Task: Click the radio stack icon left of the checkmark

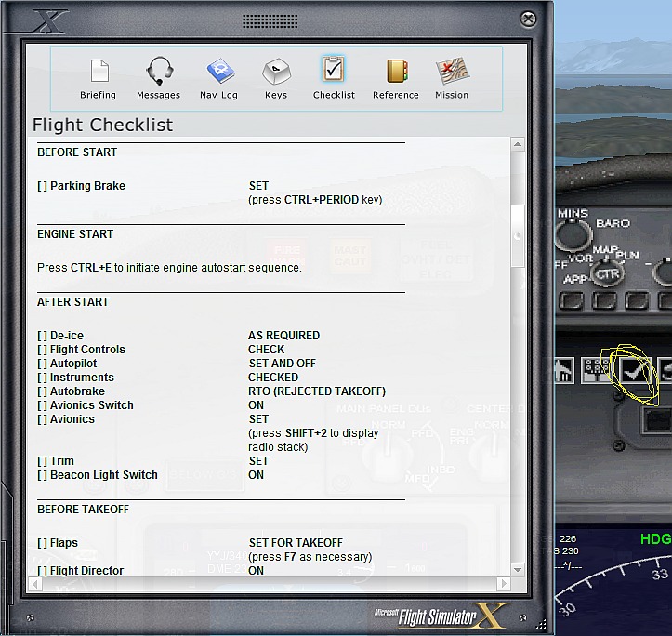Action: click(594, 371)
